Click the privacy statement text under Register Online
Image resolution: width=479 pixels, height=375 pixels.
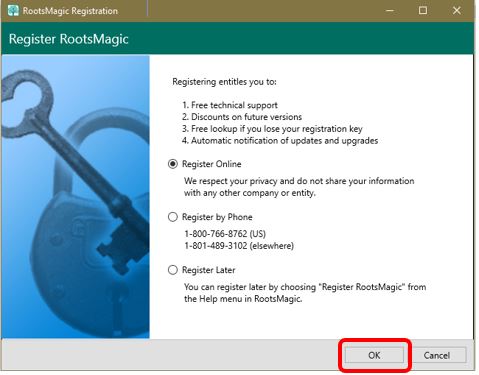click(299, 187)
